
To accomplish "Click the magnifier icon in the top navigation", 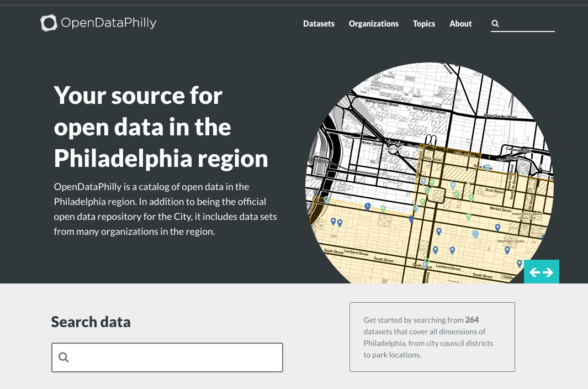I will (495, 24).
